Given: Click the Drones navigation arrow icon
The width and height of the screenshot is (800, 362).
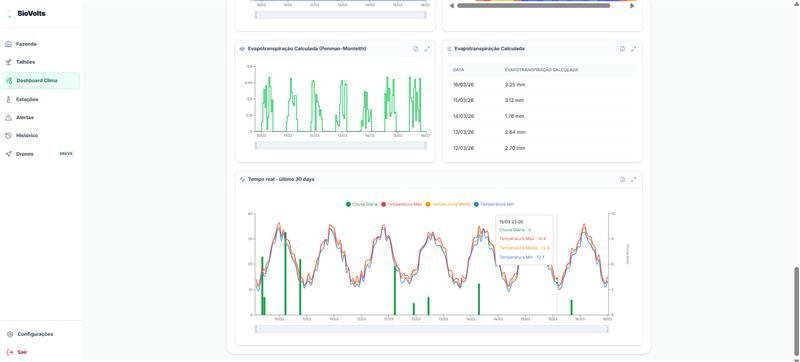Looking at the screenshot, I should 8,154.
